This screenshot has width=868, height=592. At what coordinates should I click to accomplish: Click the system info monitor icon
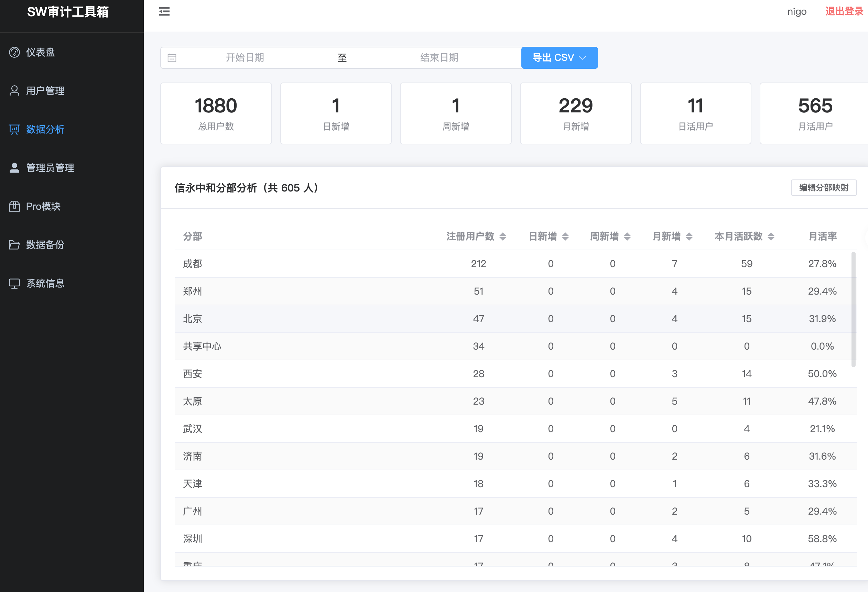pyautogui.click(x=14, y=284)
